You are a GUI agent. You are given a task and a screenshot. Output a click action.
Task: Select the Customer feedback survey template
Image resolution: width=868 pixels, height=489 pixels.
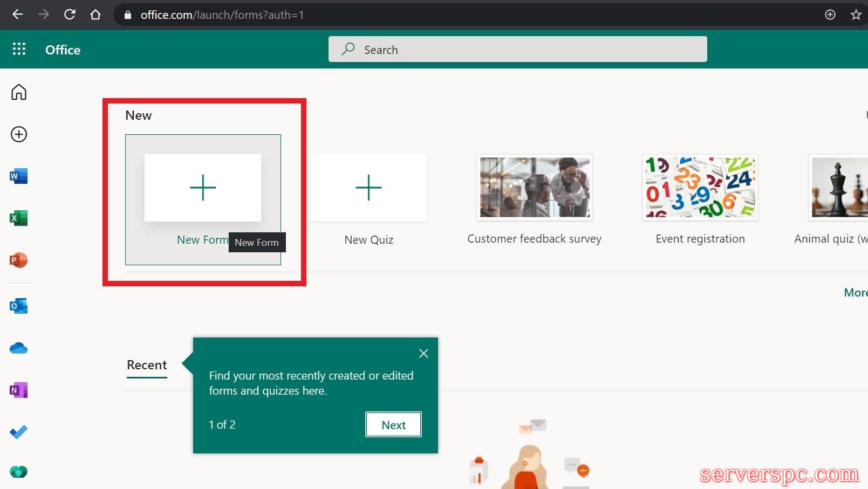tap(534, 188)
